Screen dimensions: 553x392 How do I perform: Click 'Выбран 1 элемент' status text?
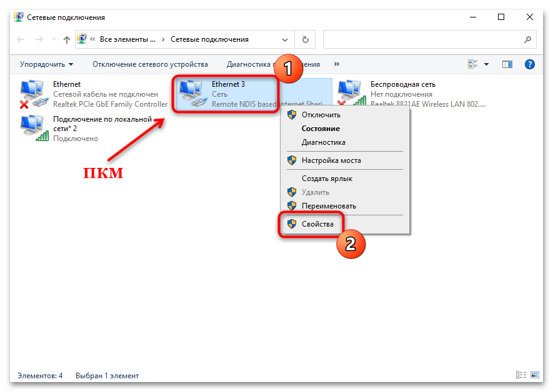coord(107,376)
